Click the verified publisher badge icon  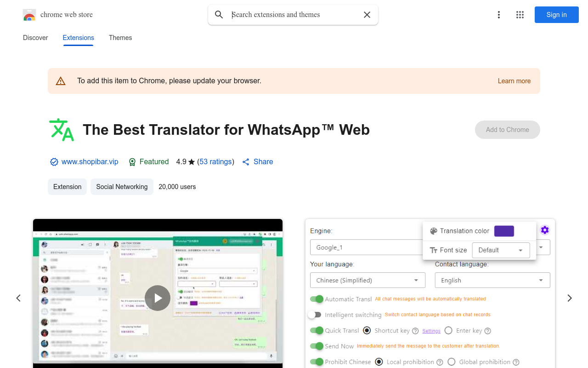click(x=54, y=162)
